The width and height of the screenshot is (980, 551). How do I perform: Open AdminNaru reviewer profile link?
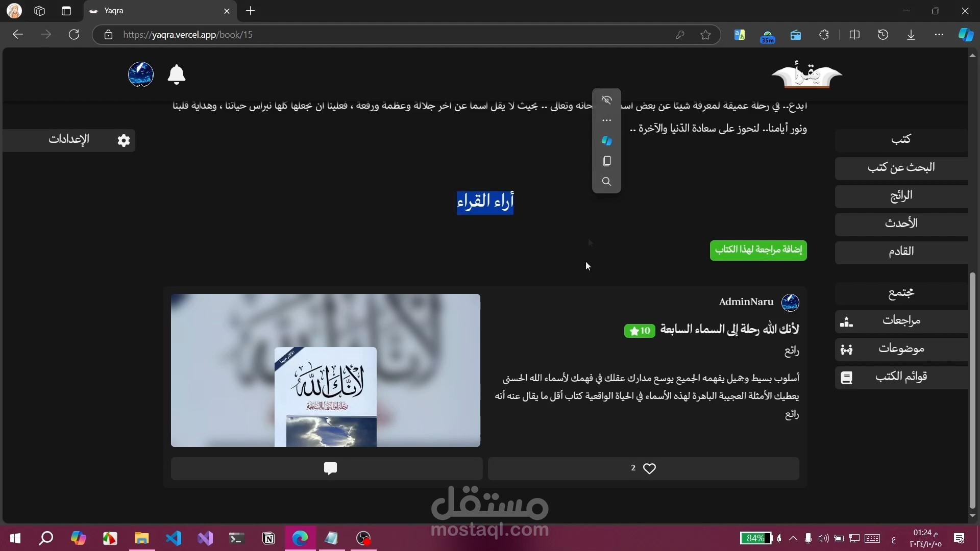coord(746,302)
